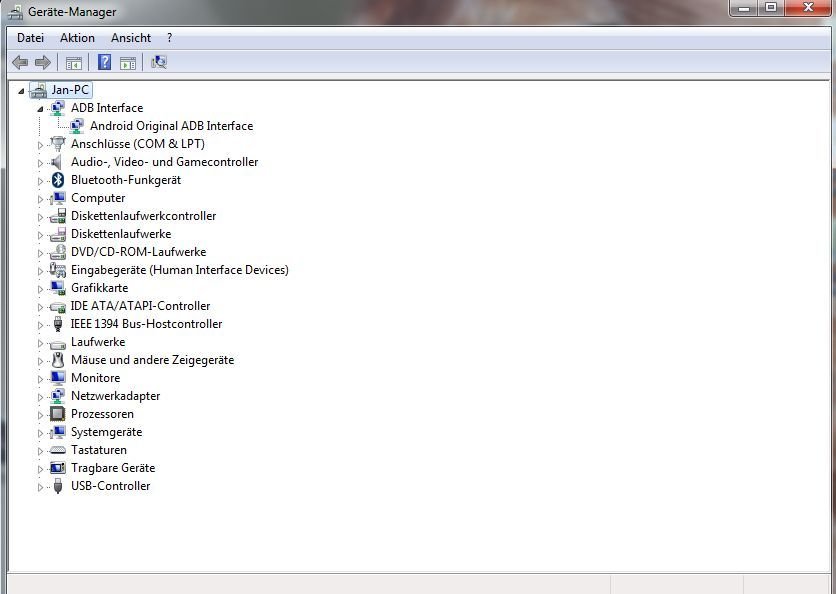Viewport: 836px width, 594px height.
Task: Expand the Laufwerke node
Action: 40,343
